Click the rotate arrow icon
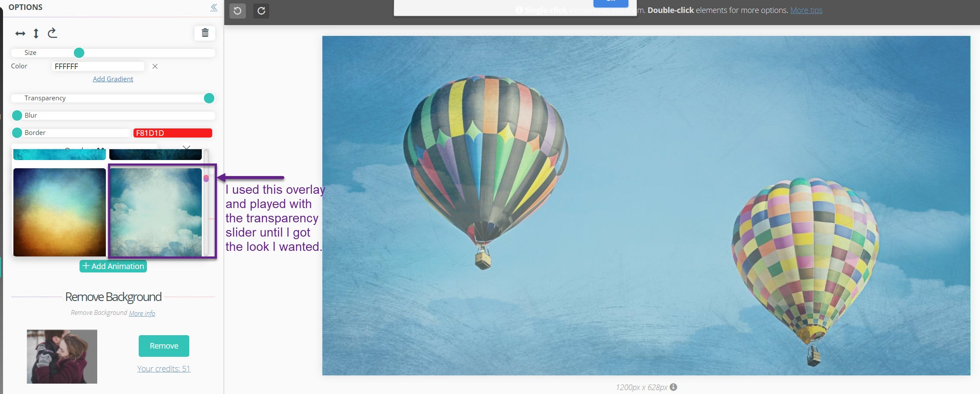Image resolution: width=980 pixels, height=394 pixels. (x=52, y=33)
